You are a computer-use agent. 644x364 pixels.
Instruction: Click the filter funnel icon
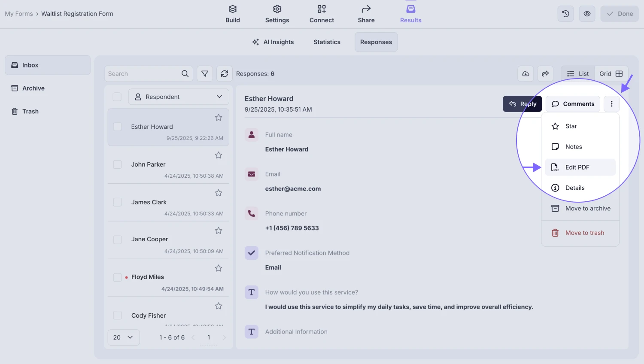(205, 74)
